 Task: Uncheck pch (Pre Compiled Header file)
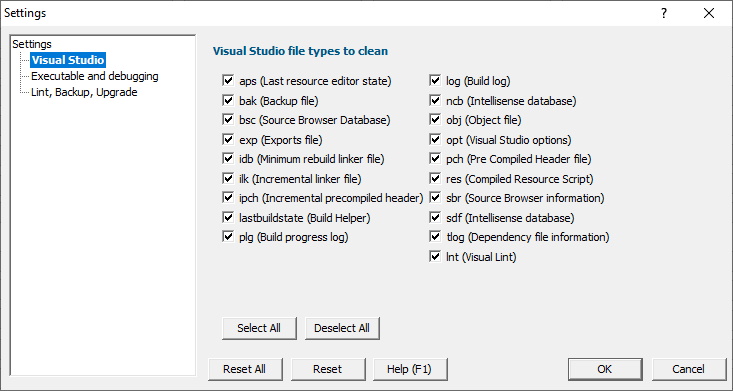435,159
